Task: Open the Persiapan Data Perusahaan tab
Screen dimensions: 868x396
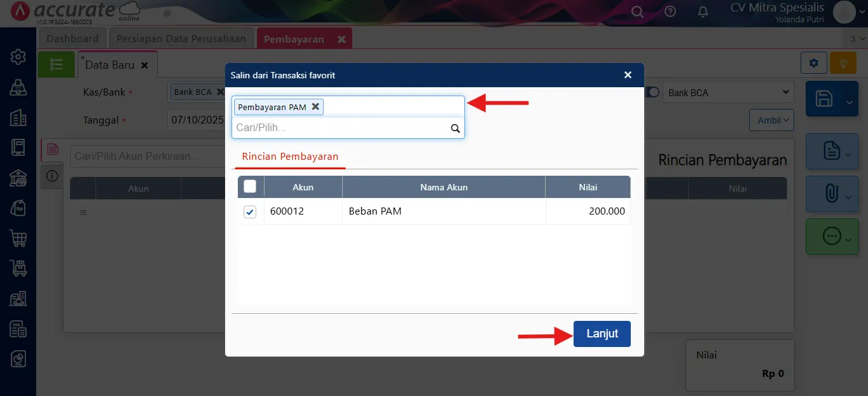Action: pyautogui.click(x=181, y=39)
